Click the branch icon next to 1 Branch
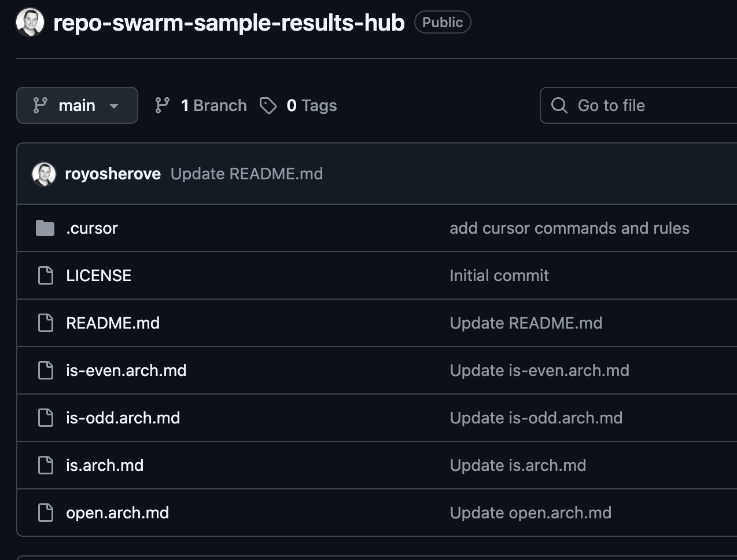737x560 pixels. point(163,105)
